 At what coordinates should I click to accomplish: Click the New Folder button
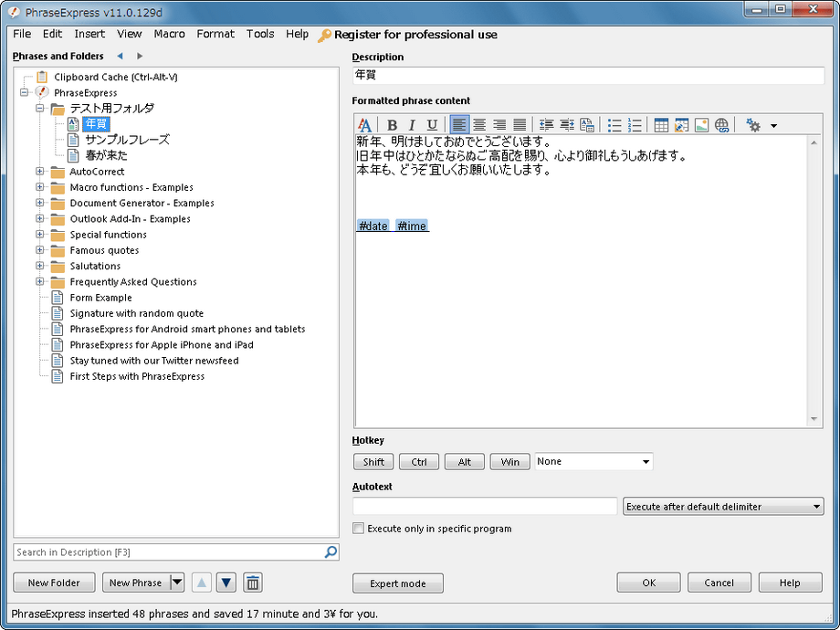click(54, 583)
